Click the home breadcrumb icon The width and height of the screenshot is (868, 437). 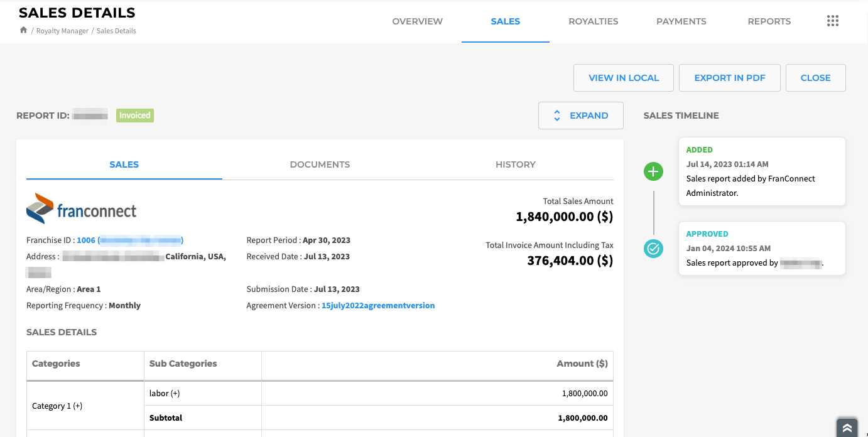click(x=23, y=30)
